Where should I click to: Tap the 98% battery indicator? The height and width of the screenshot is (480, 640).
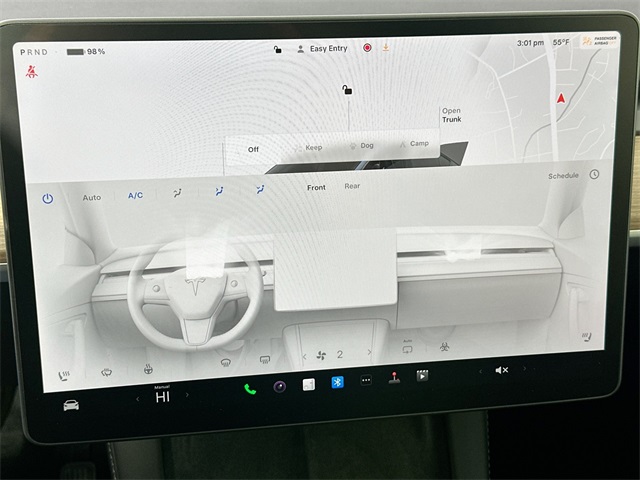click(x=86, y=52)
